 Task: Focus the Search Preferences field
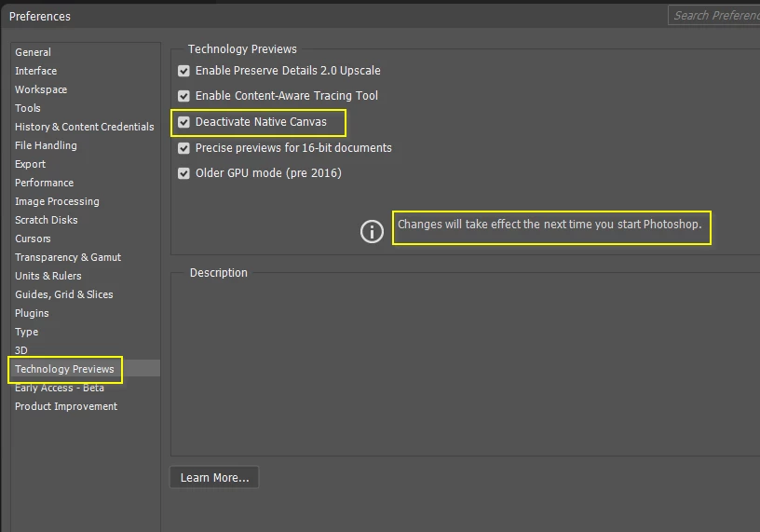coord(714,16)
